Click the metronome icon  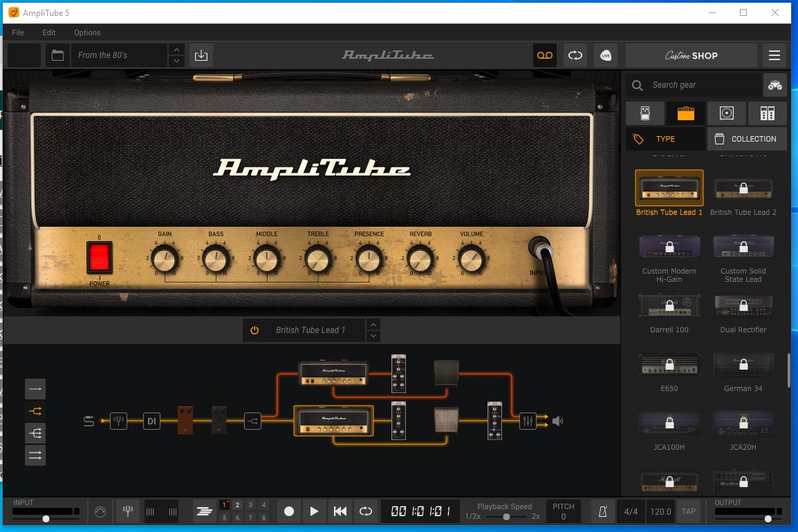pyautogui.click(x=602, y=511)
